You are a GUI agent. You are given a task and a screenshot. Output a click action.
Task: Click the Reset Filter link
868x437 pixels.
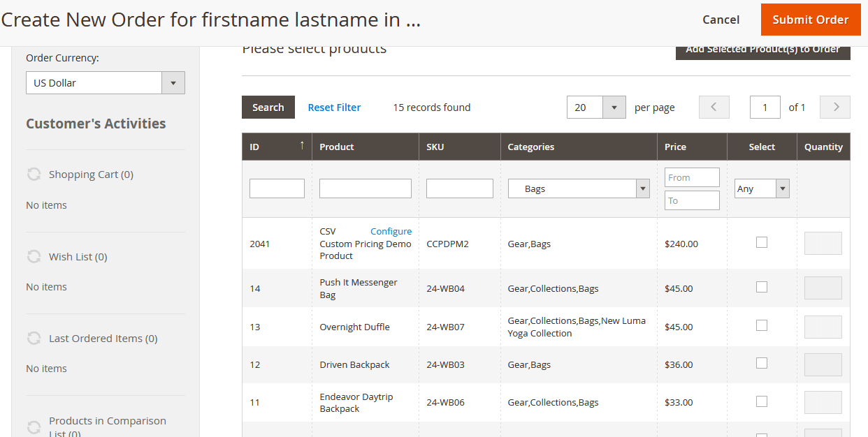tap(334, 108)
